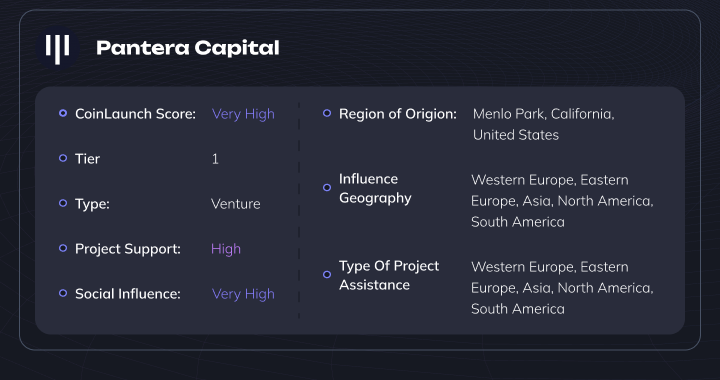Click the Pantera Capital logo icon
The image size is (720, 380).
(x=57, y=48)
